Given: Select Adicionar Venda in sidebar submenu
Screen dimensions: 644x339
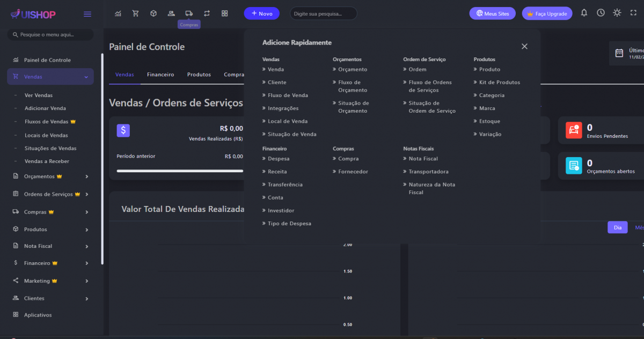Looking at the screenshot, I should click(45, 108).
